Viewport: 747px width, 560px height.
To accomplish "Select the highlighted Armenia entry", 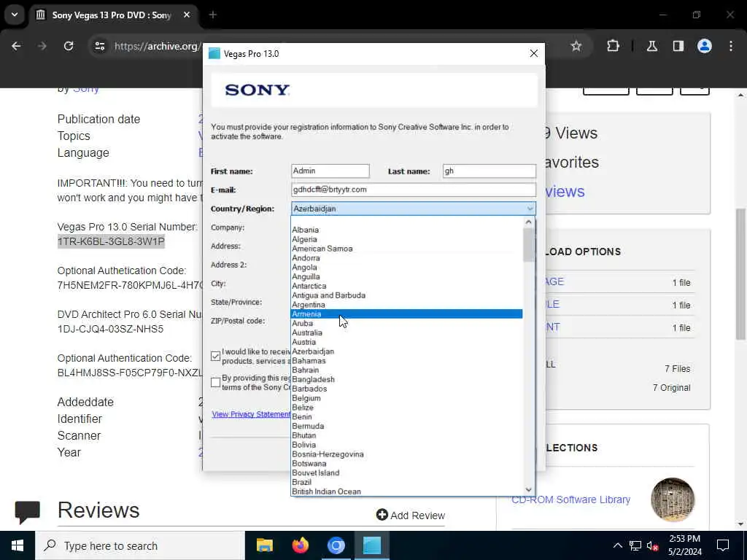I will [406, 314].
